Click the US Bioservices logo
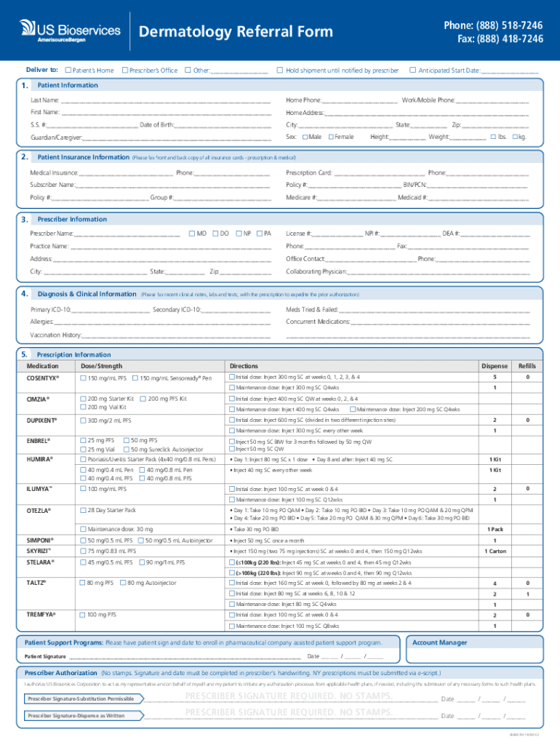Viewport: 560px width, 745px height. click(70, 31)
